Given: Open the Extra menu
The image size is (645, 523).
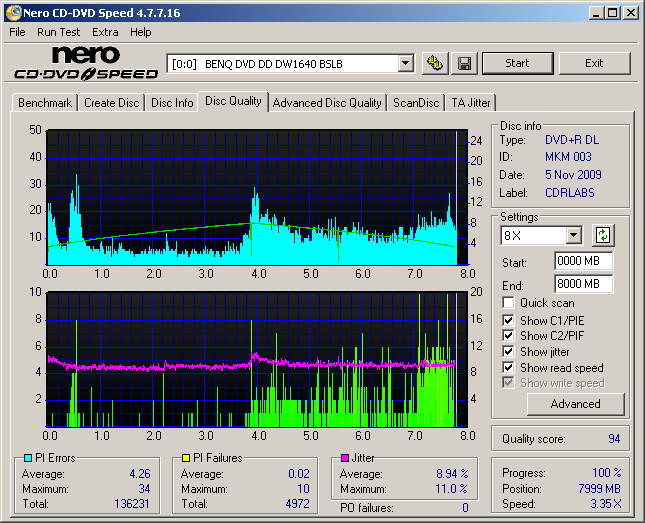Looking at the screenshot, I should 105,32.
